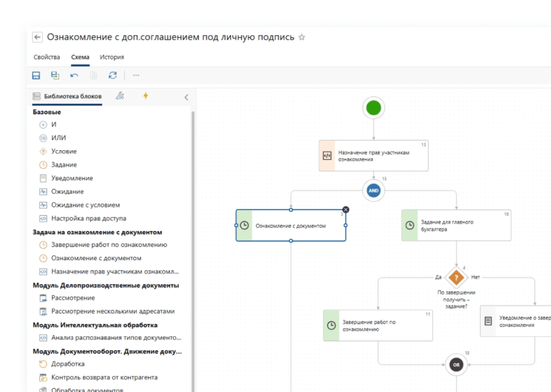Star this process as favorite

tap(302, 38)
